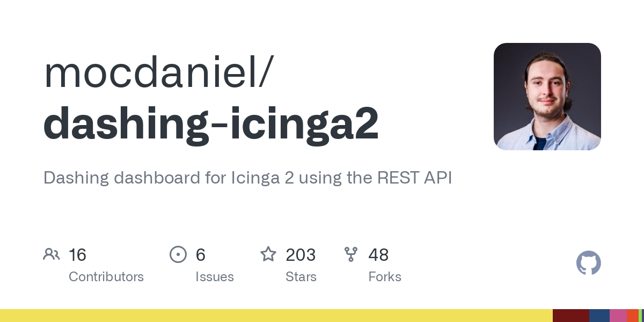Click the Contributors label
Viewport: 644px width, 322px height.
click(x=106, y=277)
